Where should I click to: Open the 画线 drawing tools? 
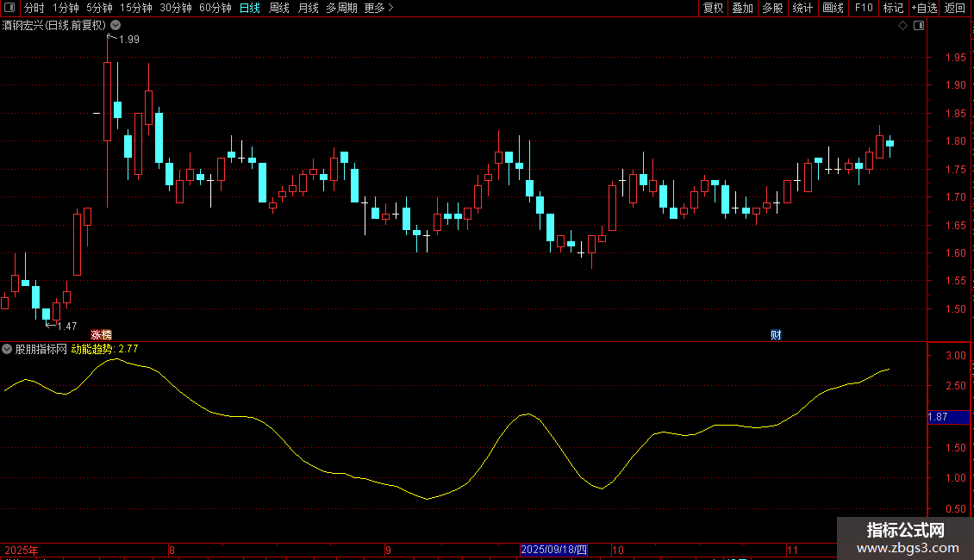tap(833, 8)
